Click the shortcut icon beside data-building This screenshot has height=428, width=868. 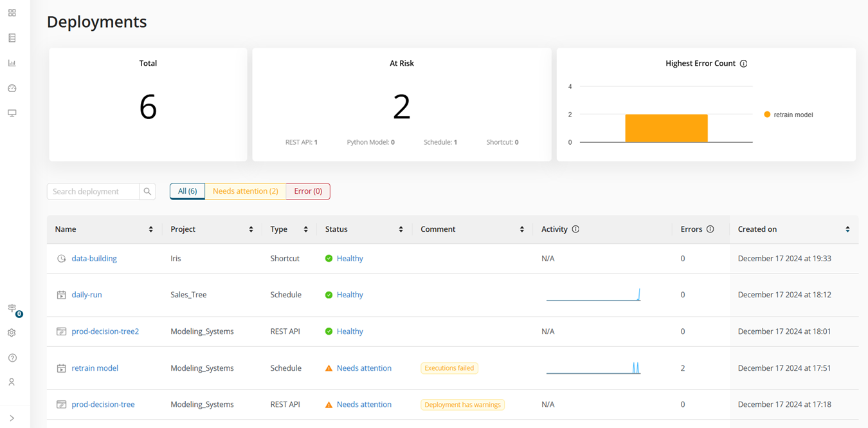click(61, 259)
